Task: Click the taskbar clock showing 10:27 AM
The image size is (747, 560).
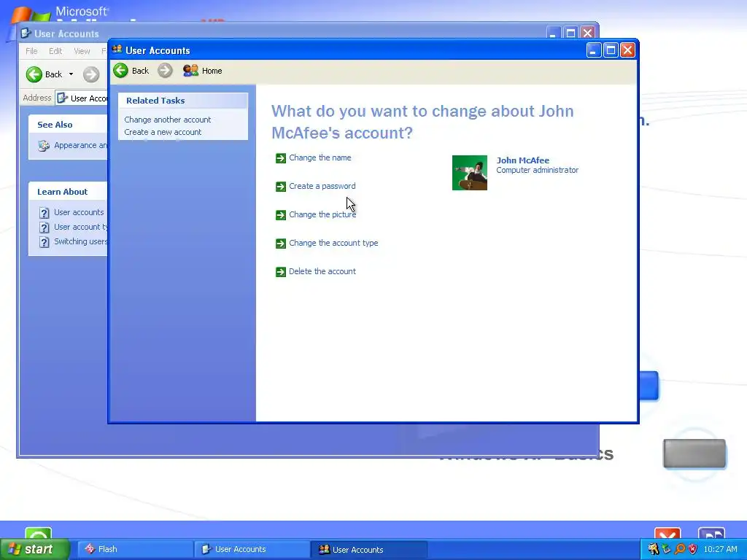Action: (720, 549)
